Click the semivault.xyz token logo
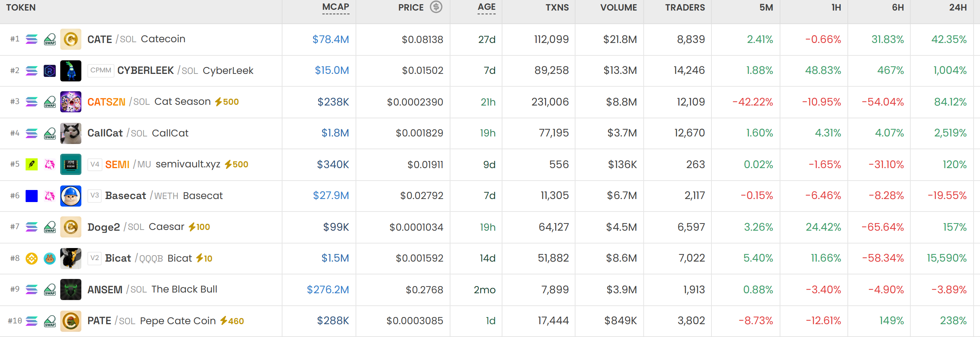 [71, 164]
